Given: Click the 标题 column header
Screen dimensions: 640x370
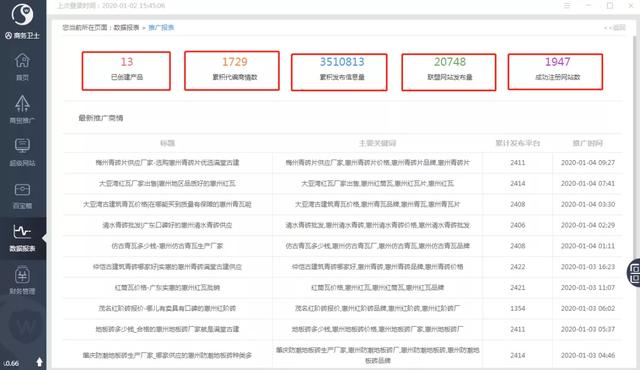Looking at the screenshot, I should (x=167, y=143).
